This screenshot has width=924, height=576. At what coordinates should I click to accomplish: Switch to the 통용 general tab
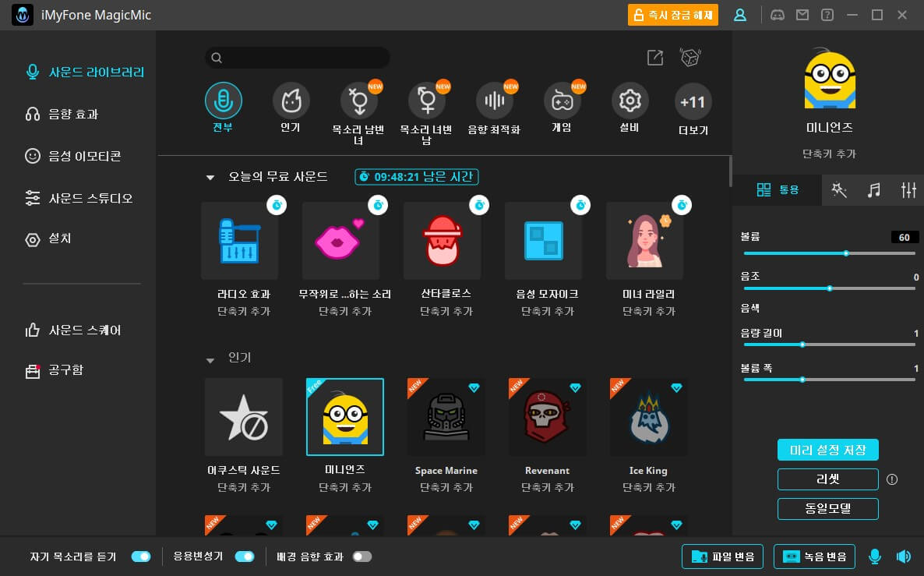point(778,190)
